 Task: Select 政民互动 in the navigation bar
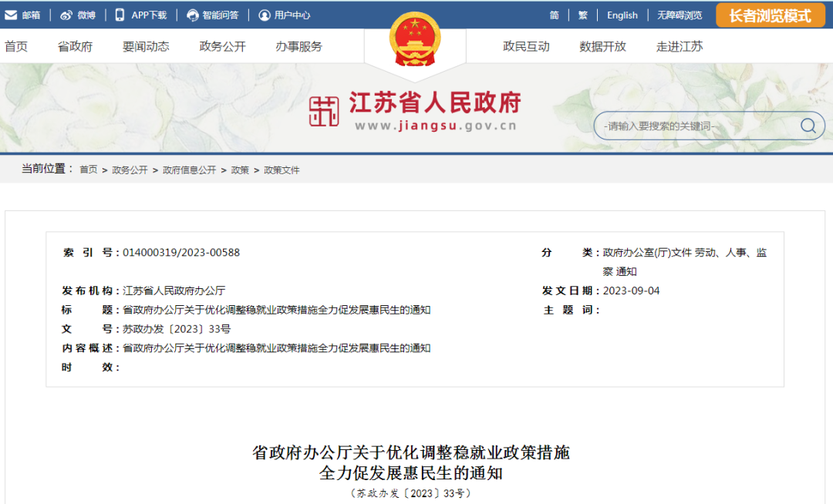click(x=526, y=46)
